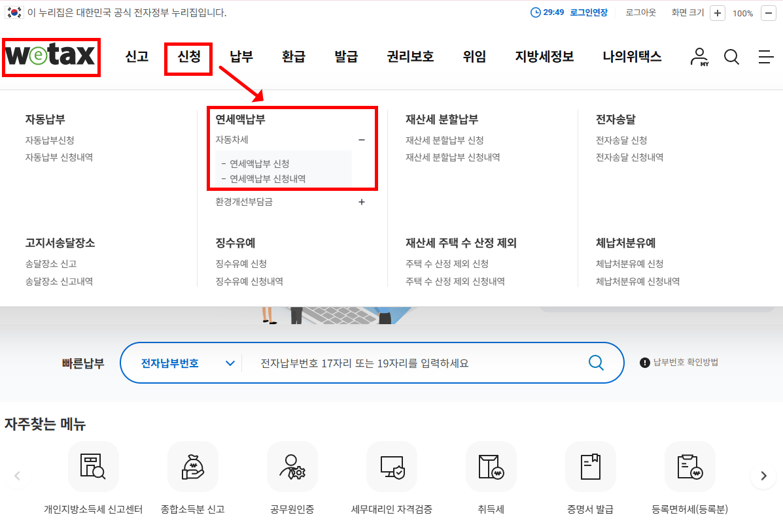Select the 종합소득분 신고 icon
Screen dimensions: 783x532
pyautogui.click(x=193, y=467)
